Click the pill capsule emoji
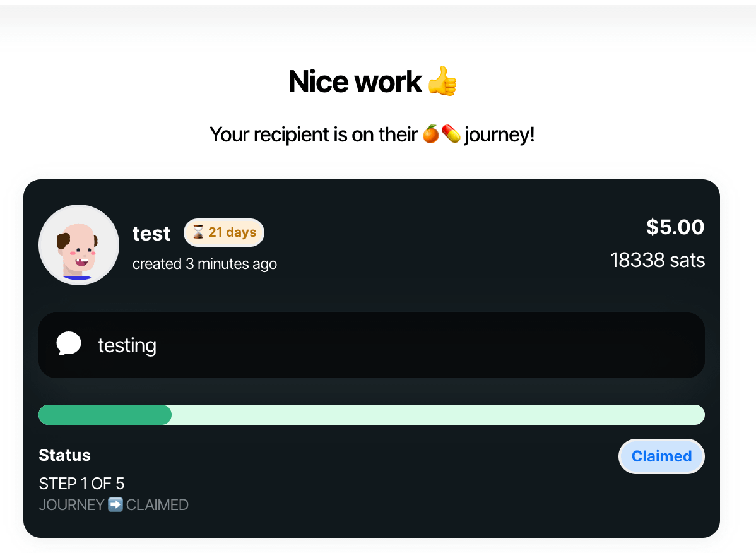This screenshot has width=756, height=553. [451, 134]
